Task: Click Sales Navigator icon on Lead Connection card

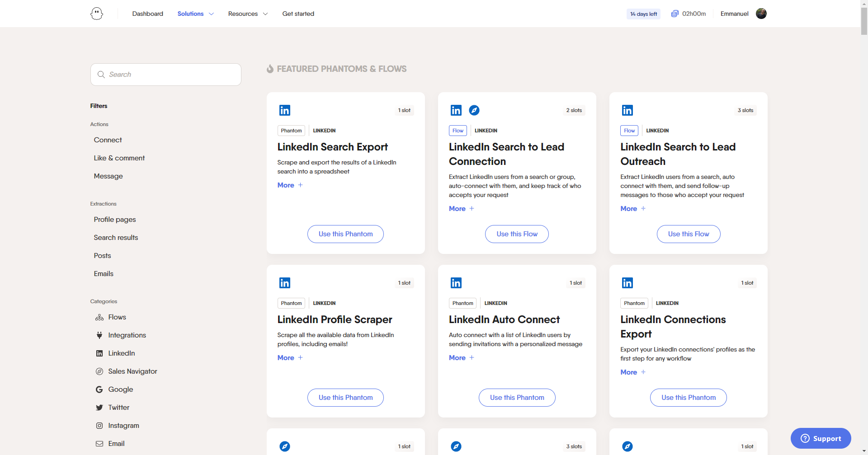Action: (474, 110)
